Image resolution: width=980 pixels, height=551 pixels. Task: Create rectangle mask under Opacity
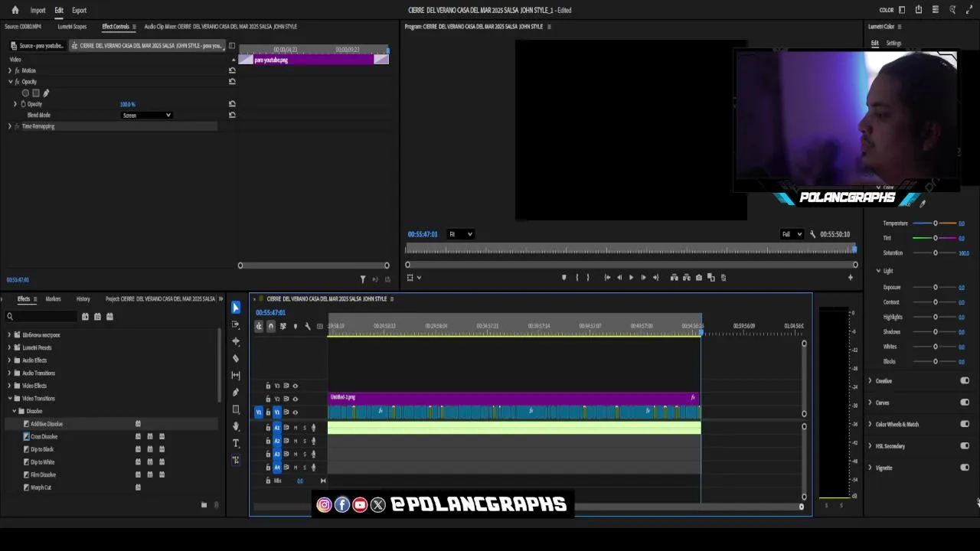click(35, 93)
